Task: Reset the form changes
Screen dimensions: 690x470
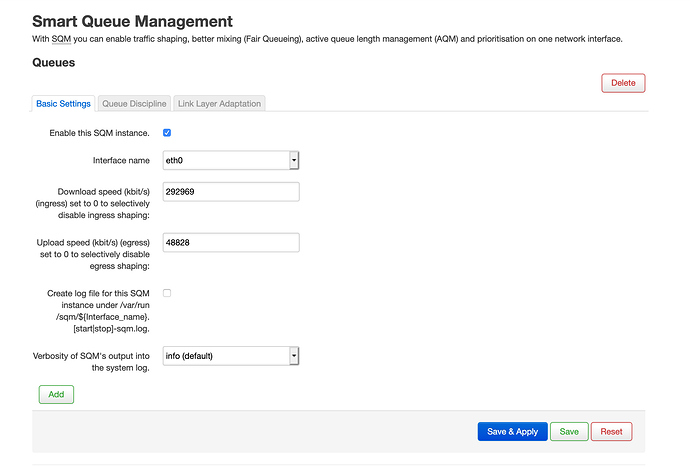Action: [611, 432]
